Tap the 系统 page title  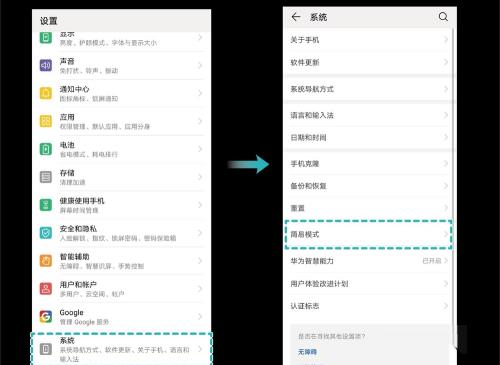(x=318, y=17)
